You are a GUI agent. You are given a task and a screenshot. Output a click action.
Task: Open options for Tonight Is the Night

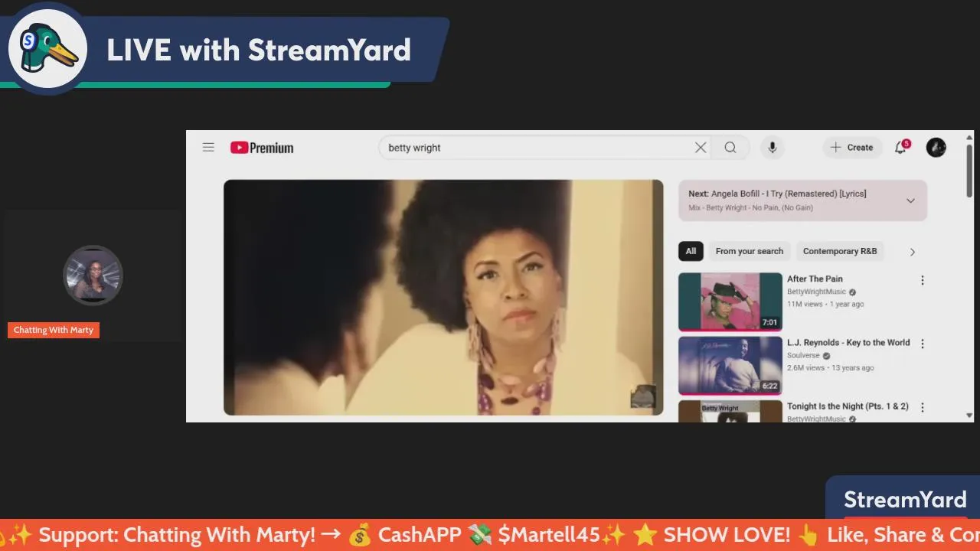coord(922,407)
